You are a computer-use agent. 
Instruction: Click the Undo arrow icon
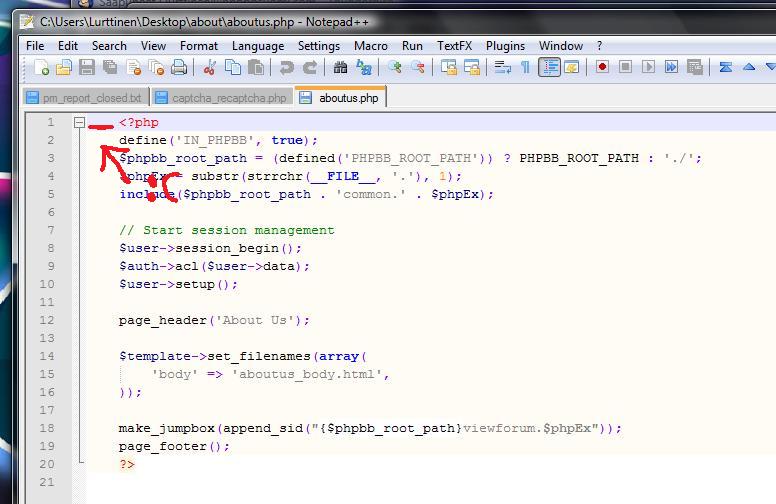(x=287, y=67)
